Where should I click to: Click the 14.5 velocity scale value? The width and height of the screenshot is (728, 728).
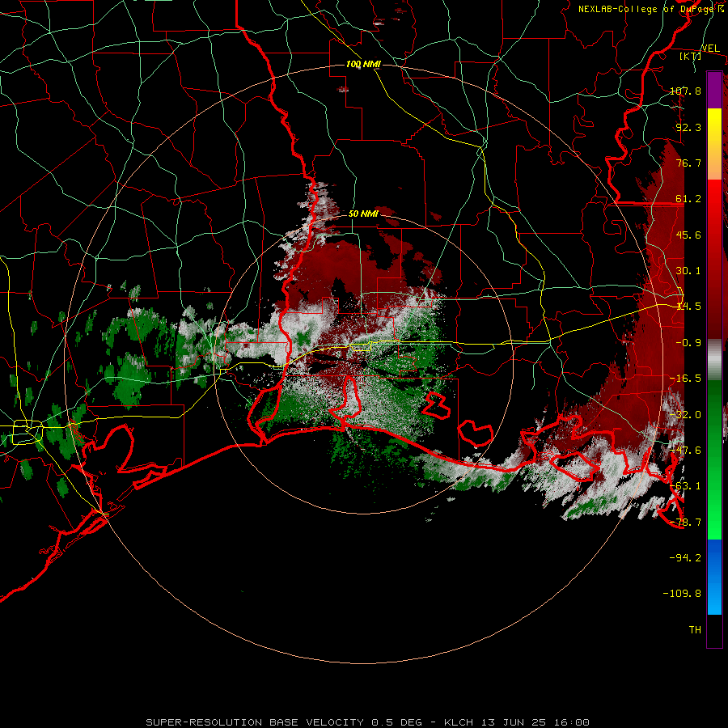click(x=688, y=307)
